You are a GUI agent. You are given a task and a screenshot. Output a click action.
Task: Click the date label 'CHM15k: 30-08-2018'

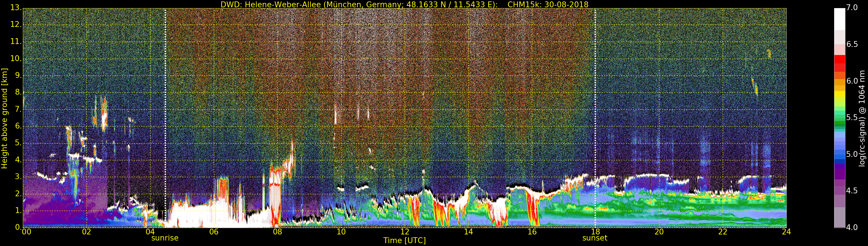tap(548, 4)
